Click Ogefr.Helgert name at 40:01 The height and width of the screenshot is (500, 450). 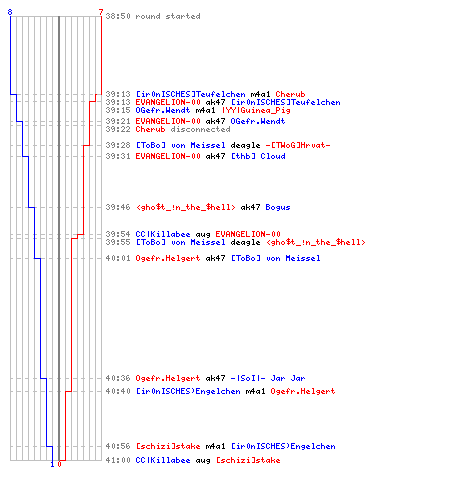168,258
